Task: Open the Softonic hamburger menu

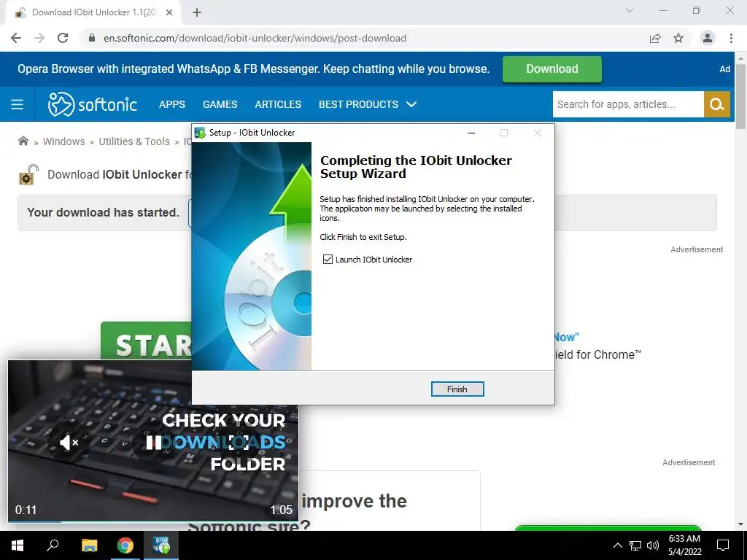Action: click(x=18, y=104)
